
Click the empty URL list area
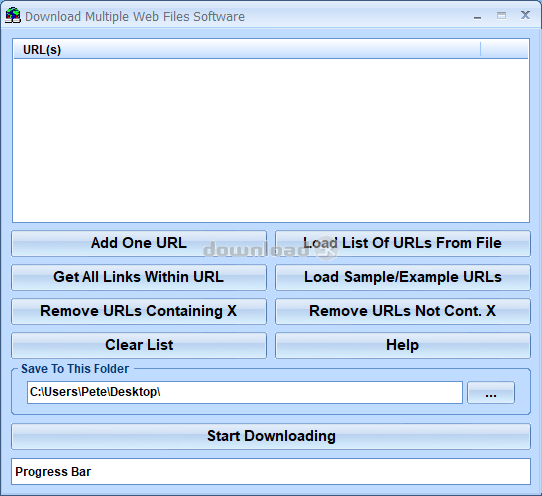click(271, 140)
